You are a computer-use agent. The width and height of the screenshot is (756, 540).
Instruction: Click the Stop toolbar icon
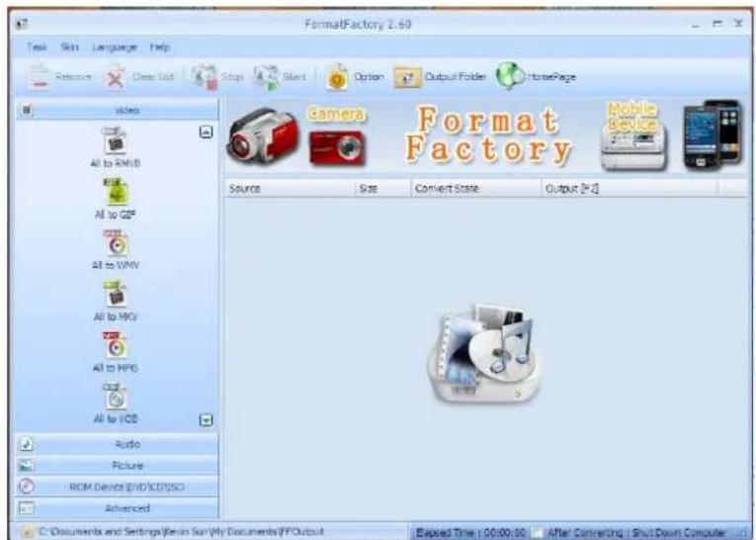tap(205, 77)
